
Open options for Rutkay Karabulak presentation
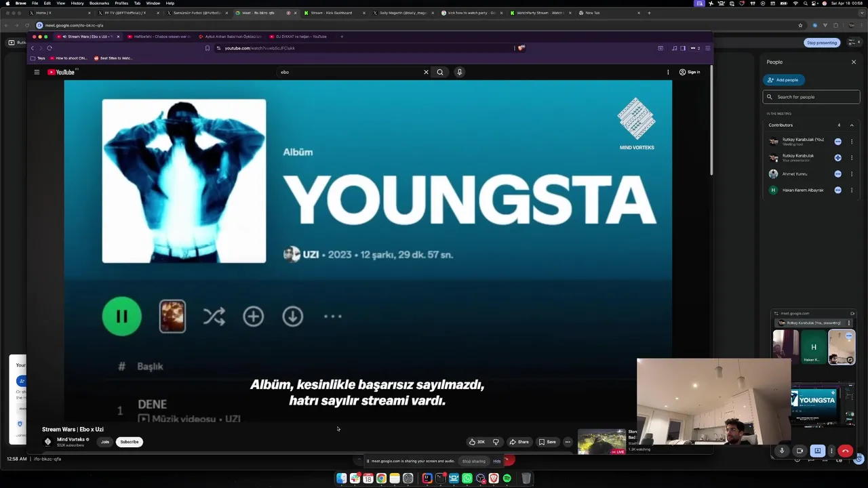852,158
